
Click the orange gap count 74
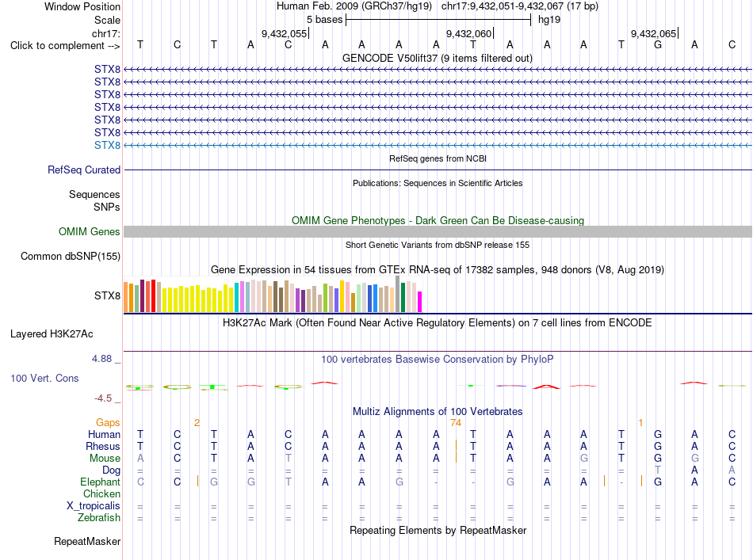pos(456,422)
